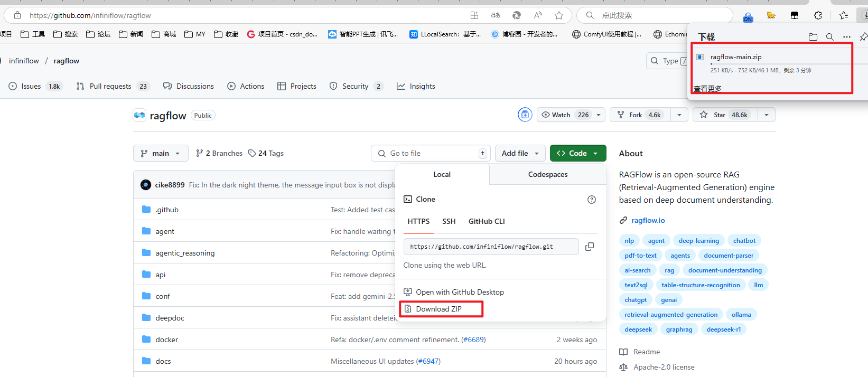The image size is (868, 377).
Task: Open the Issues tab
Action: point(35,86)
